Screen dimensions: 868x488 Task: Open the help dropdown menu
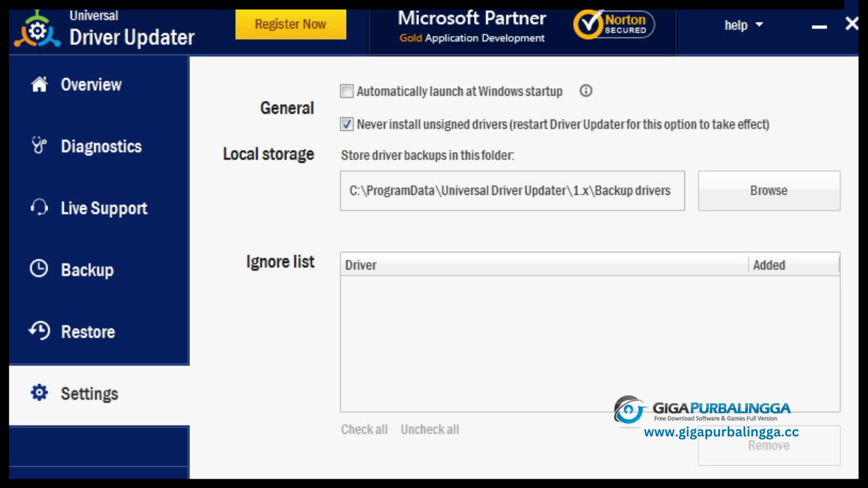744,25
